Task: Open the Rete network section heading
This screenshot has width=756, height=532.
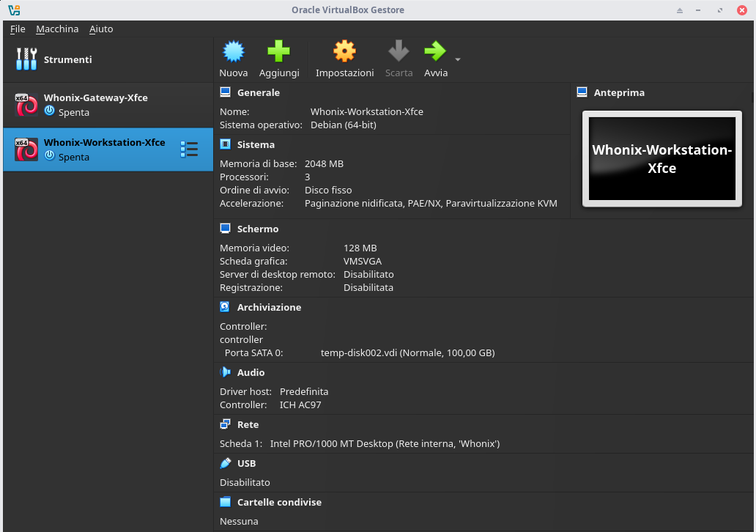Action: (248, 424)
